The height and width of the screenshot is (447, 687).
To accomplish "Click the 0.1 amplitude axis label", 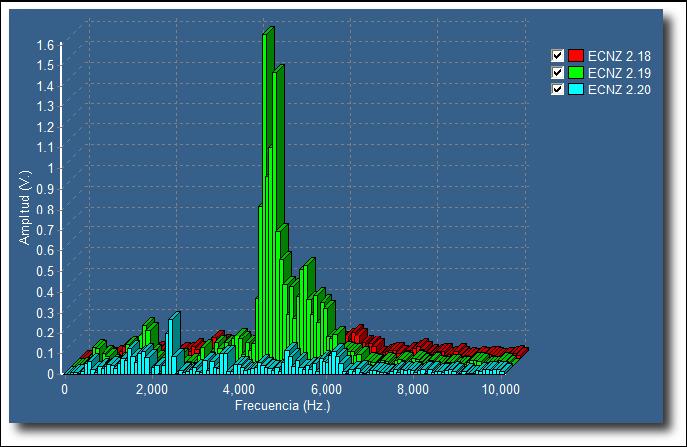I will click(46, 354).
